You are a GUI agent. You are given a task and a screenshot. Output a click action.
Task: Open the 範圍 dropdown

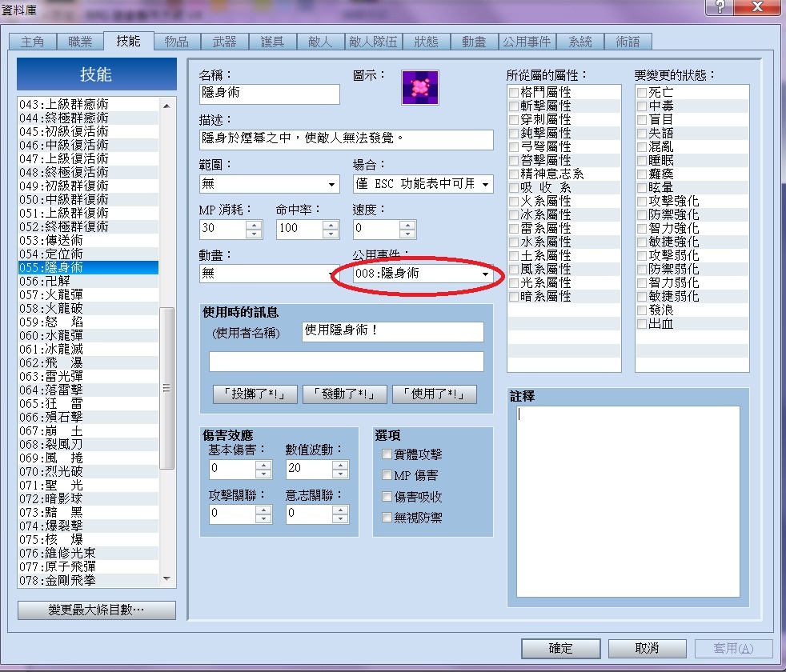point(269,184)
